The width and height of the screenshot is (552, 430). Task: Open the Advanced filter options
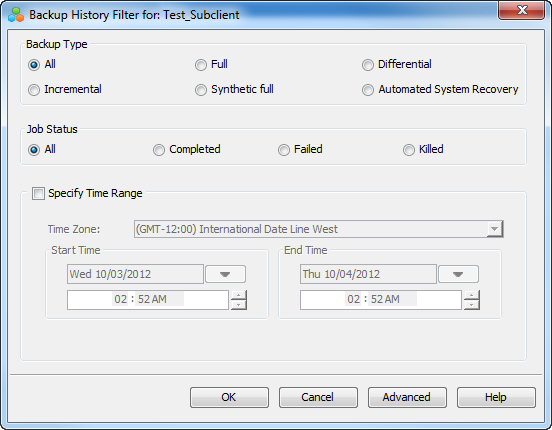pyautogui.click(x=407, y=398)
